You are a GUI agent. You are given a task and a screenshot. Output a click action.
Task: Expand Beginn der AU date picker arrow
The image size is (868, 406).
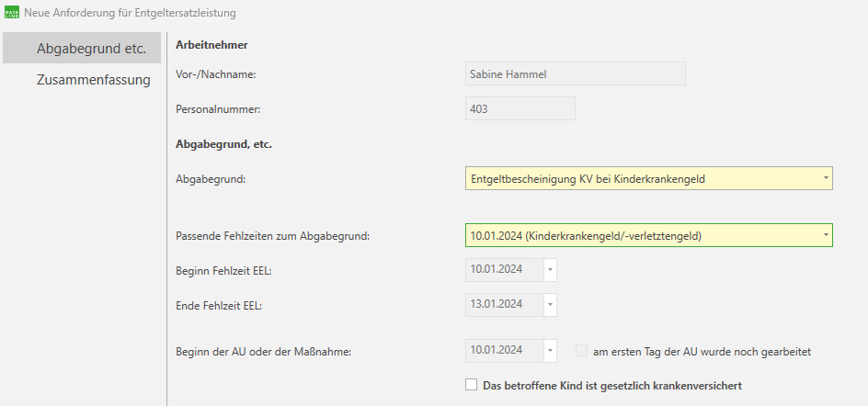point(550,351)
